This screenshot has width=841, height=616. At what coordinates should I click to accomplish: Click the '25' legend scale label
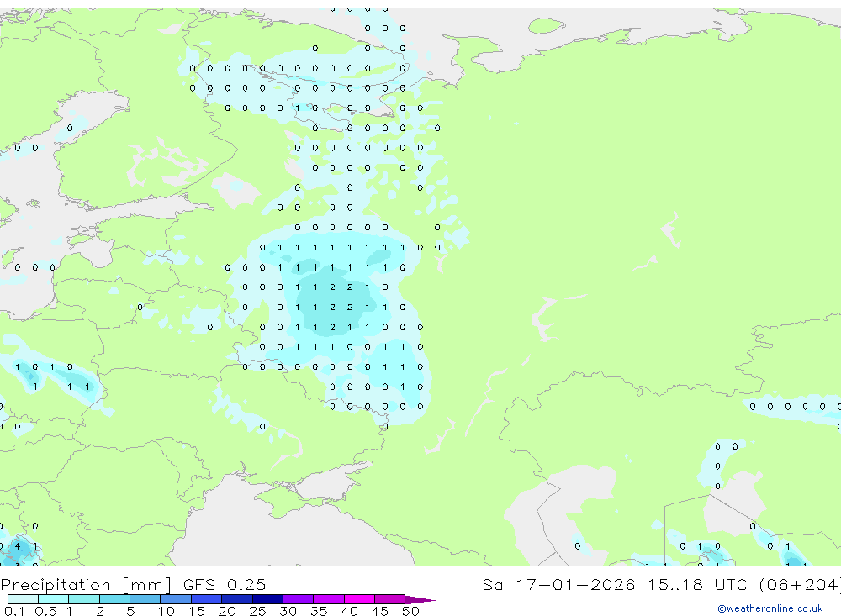tap(257, 611)
